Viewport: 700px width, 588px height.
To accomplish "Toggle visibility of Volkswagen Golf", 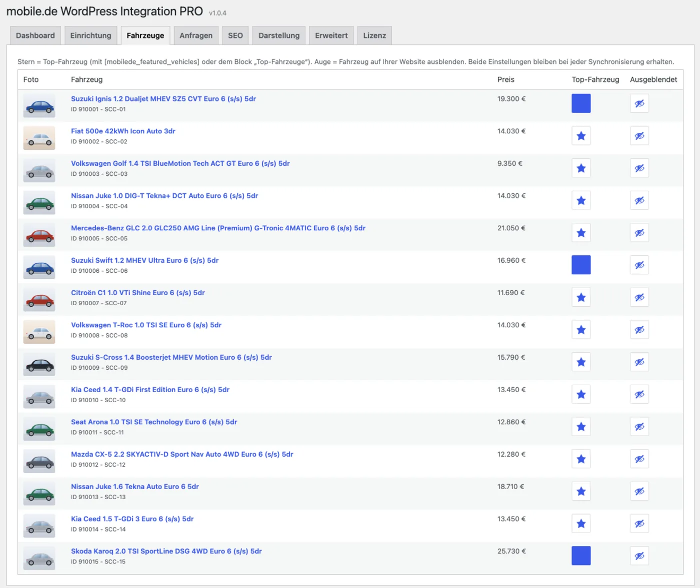I will pyautogui.click(x=639, y=168).
